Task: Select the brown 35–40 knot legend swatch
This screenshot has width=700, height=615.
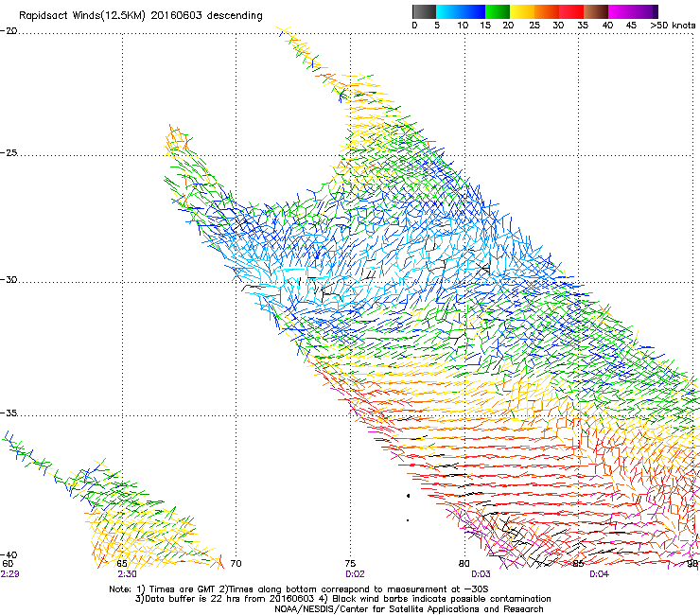Action: click(x=596, y=11)
